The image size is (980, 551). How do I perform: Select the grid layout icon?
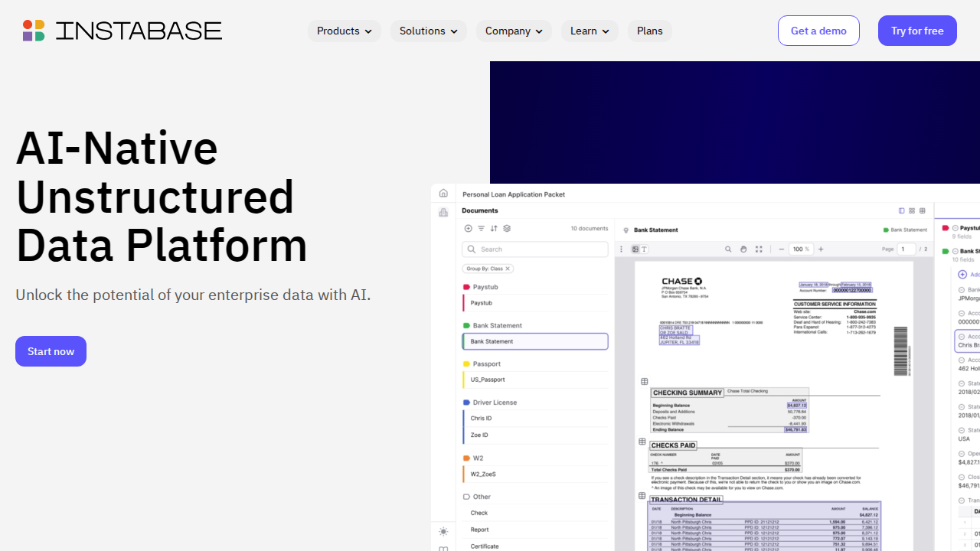pos(912,210)
